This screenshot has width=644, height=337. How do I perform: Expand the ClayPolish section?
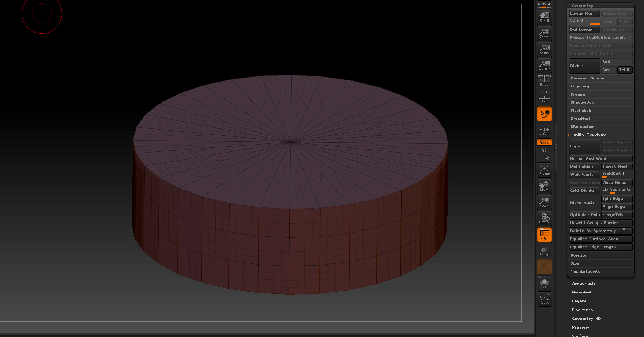click(581, 111)
